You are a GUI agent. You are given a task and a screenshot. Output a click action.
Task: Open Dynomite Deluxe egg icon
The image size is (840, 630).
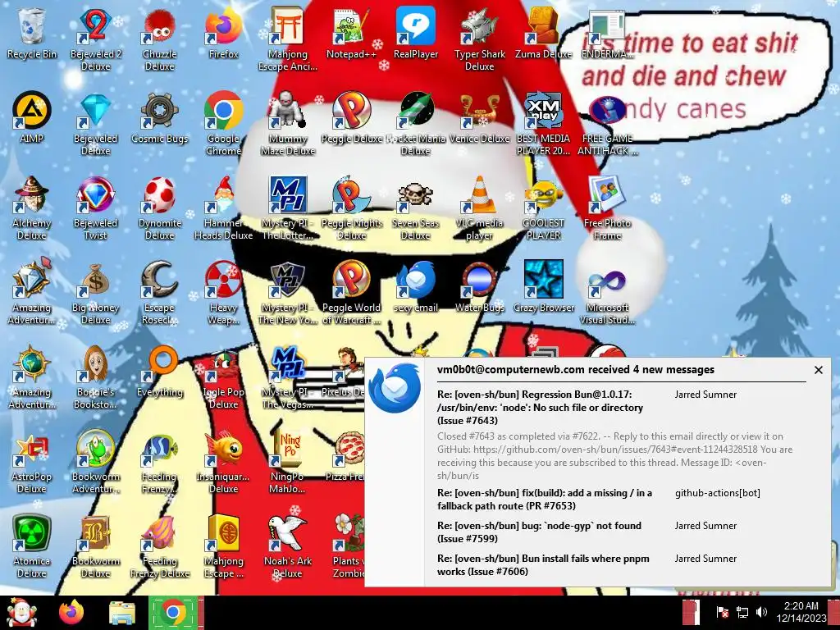coord(160,208)
